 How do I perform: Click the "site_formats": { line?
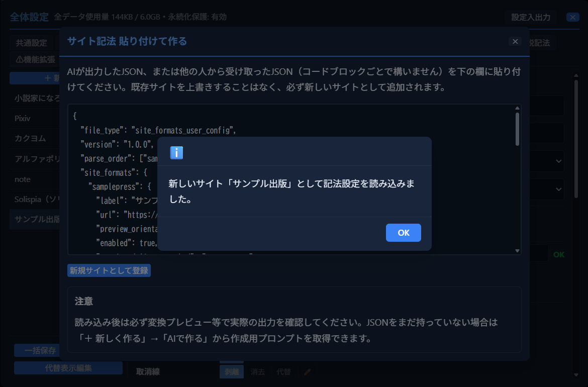pyautogui.click(x=114, y=172)
